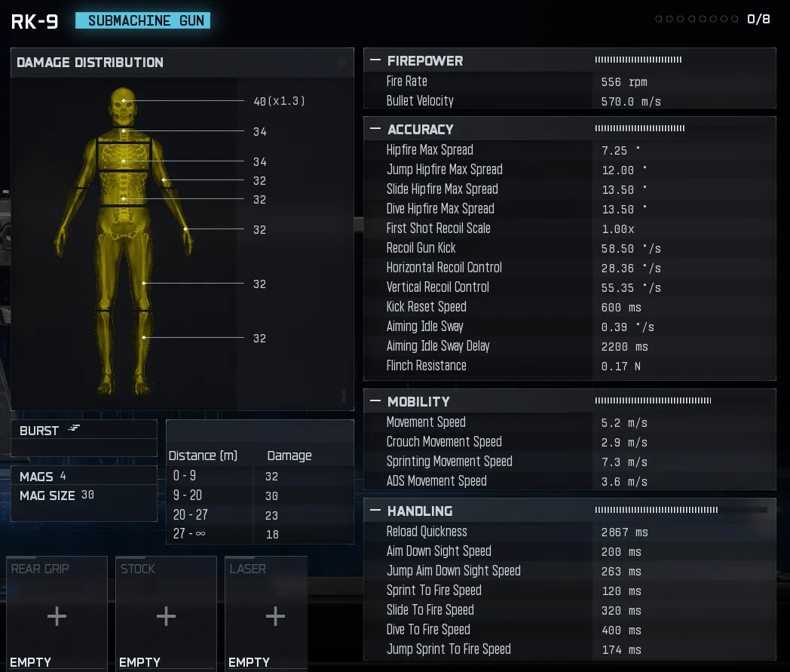Click the attachment slot dots beside 0/8
Viewport: 790px width, 672px height.
[x=696, y=19]
